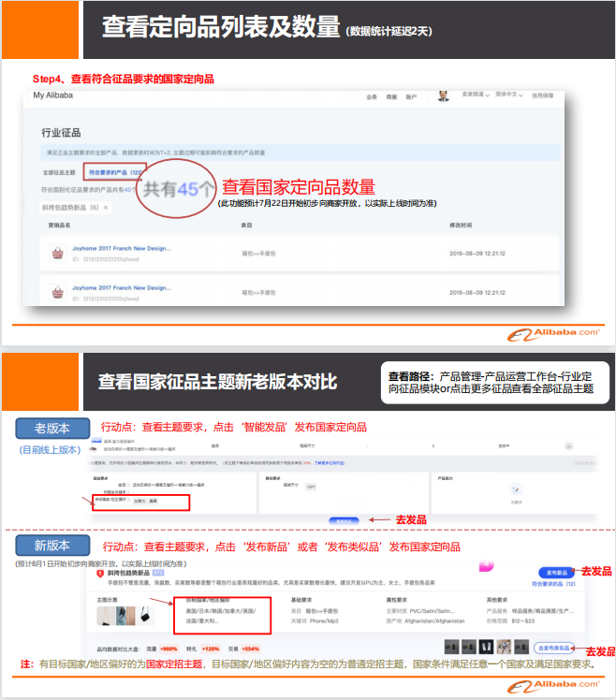Click the blue 智能发品 button in old version
Screen dimensions: 616x700
coord(343,519)
